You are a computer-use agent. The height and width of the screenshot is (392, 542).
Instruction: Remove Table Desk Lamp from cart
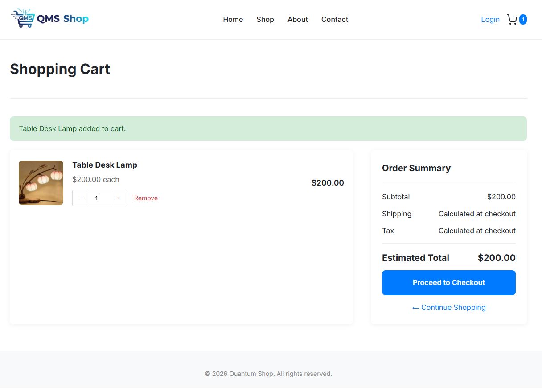(x=146, y=198)
